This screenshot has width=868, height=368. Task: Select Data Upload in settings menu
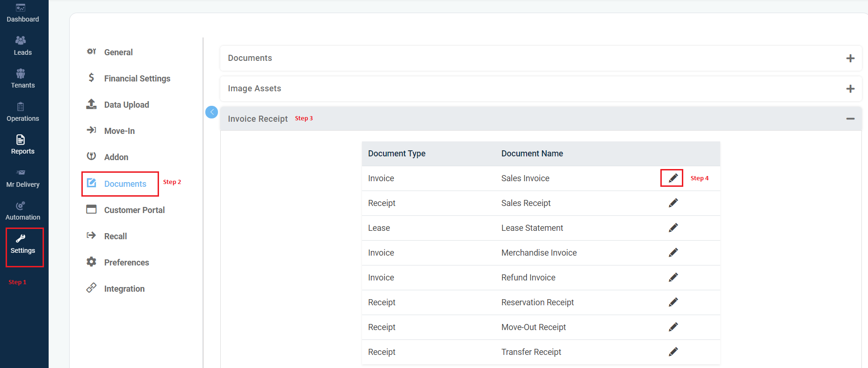click(x=126, y=105)
